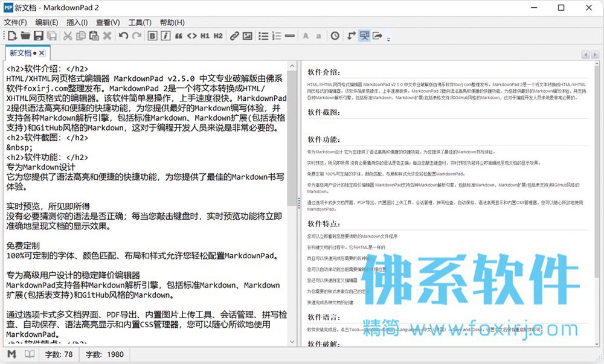
Task: Create a new document from the toolbar
Action: 12,36
